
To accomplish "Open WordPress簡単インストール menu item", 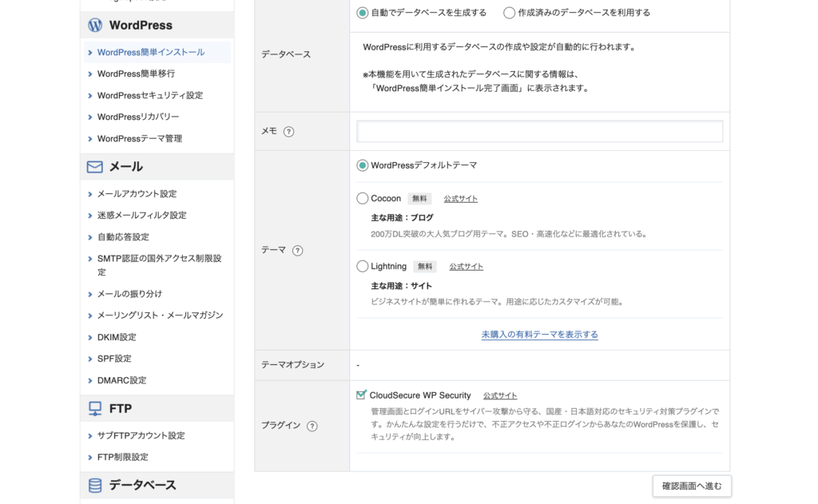I will tap(151, 52).
